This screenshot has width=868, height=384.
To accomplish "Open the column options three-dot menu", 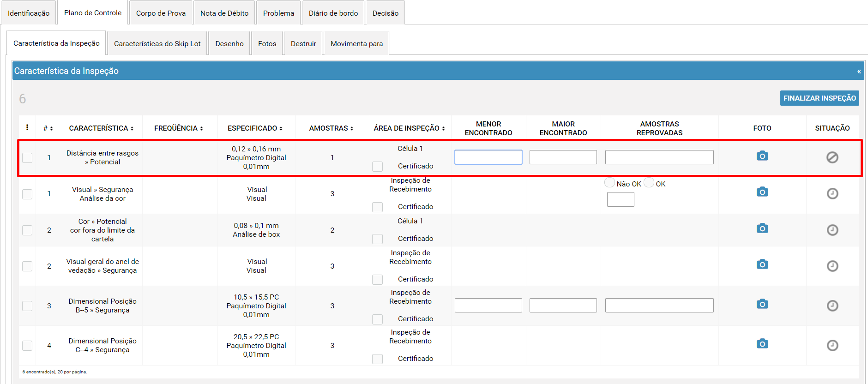I will 27,127.
